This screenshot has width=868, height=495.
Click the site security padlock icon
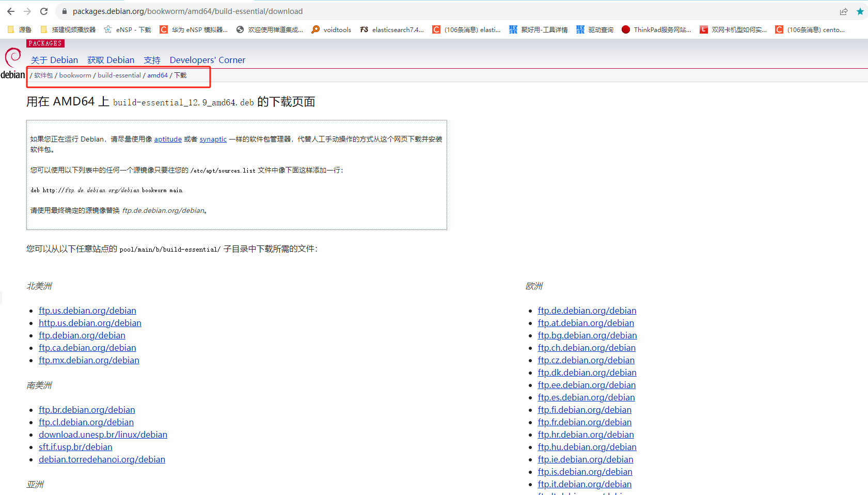pyautogui.click(x=65, y=11)
